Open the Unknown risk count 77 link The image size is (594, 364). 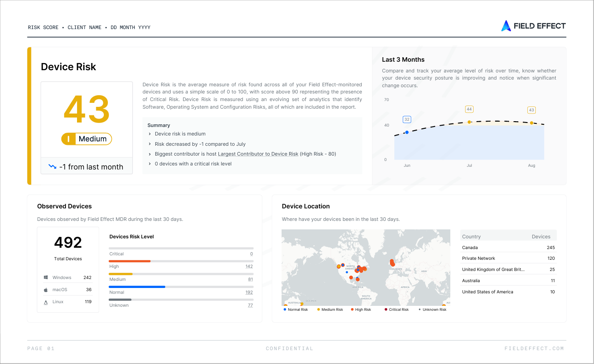click(x=250, y=305)
